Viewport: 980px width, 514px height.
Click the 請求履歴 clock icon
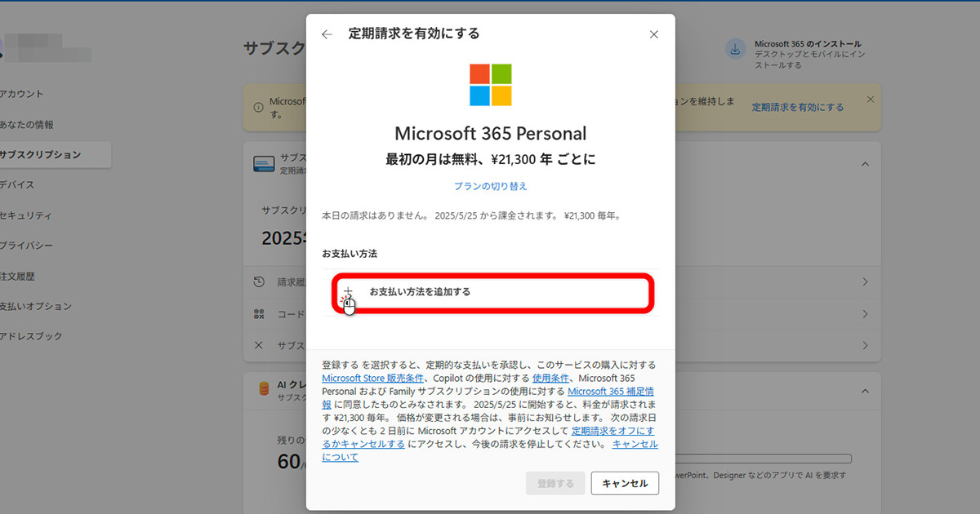(259, 282)
